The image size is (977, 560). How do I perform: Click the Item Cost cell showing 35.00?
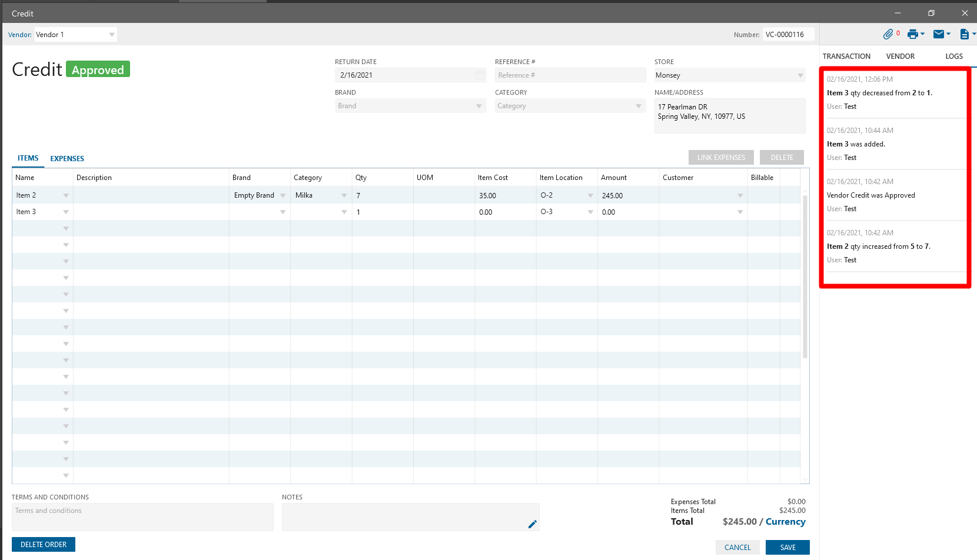pos(506,195)
